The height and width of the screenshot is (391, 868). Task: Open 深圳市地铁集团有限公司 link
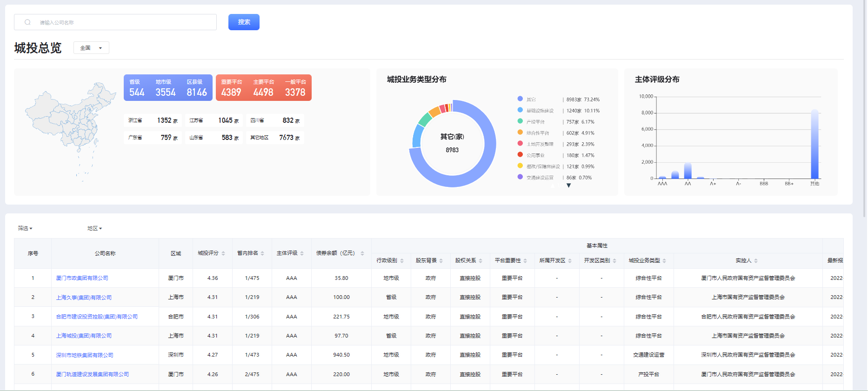(x=85, y=355)
